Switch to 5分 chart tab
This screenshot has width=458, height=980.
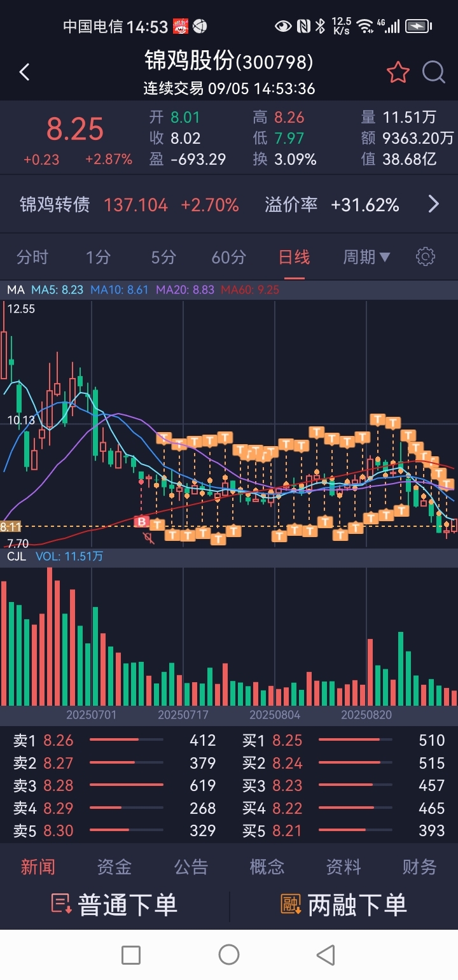point(163,257)
